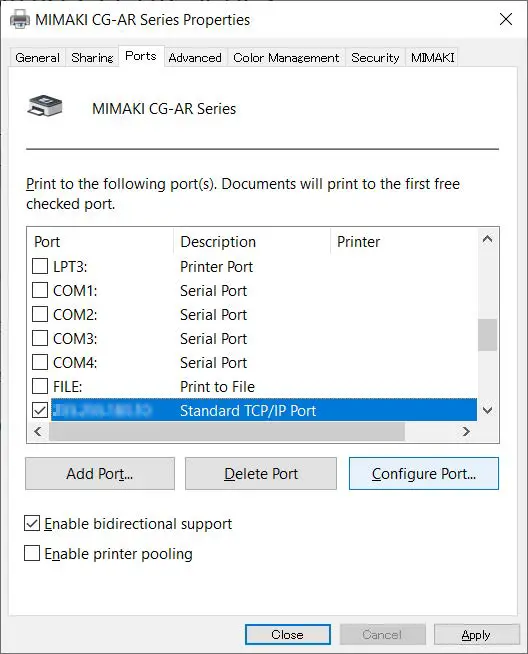The image size is (528, 654).
Task: Click the Printer column header
Action: 404,241
